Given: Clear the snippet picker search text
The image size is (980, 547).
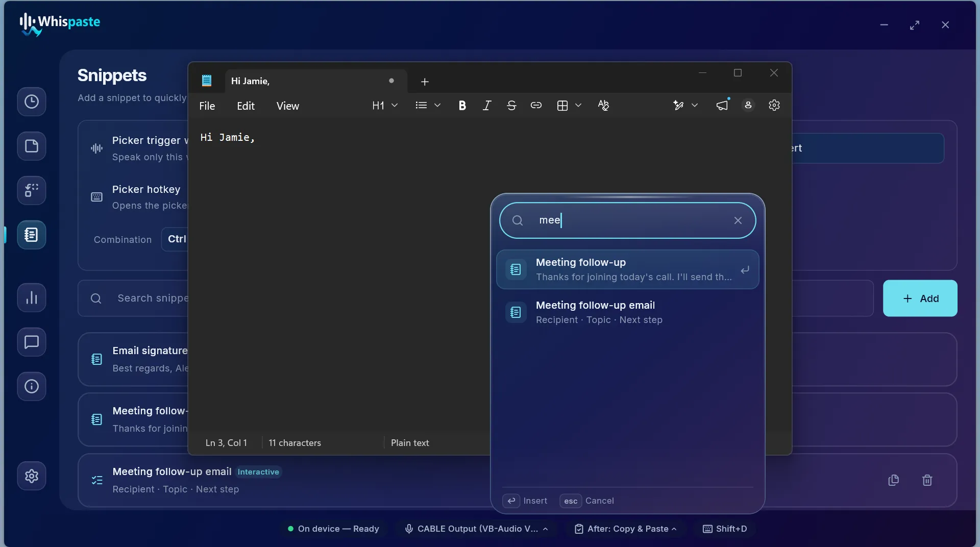Looking at the screenshot, I should [x=738, y=220].
